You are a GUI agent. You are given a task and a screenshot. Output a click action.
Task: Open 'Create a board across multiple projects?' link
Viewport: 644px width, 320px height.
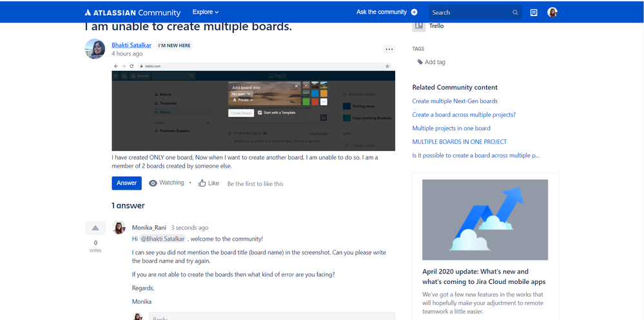coord(464,115)
